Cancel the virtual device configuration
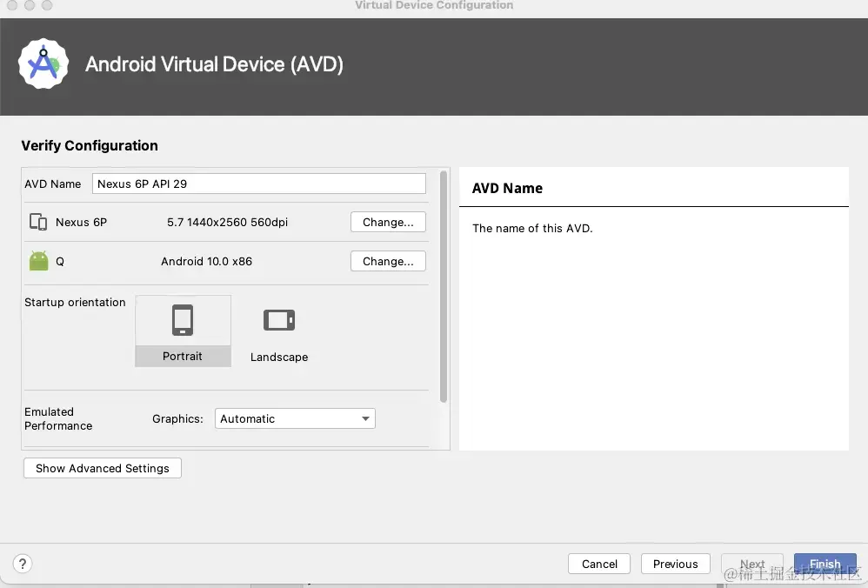Viewport: 868px width, 588px height. coord(599,564)
